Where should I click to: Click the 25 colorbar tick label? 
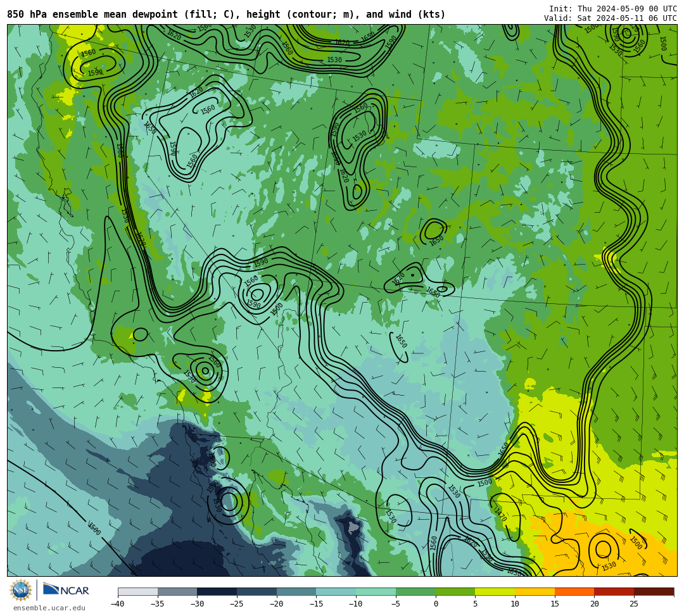[634, 604]
